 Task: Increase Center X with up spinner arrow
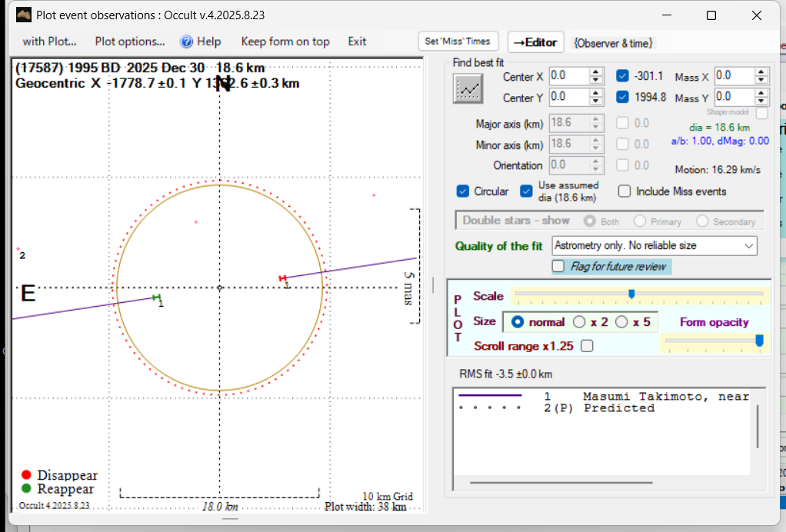point(596,72)
